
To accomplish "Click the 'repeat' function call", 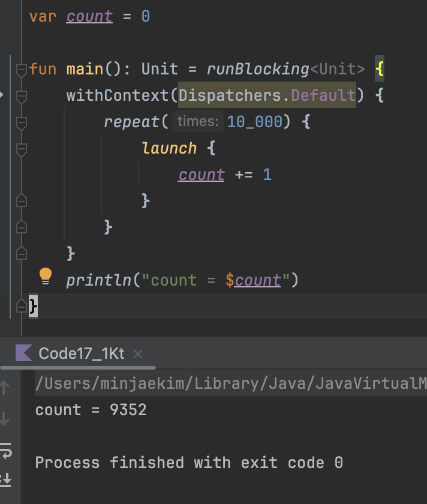I will pyautogui.click(x=131, y=122).
